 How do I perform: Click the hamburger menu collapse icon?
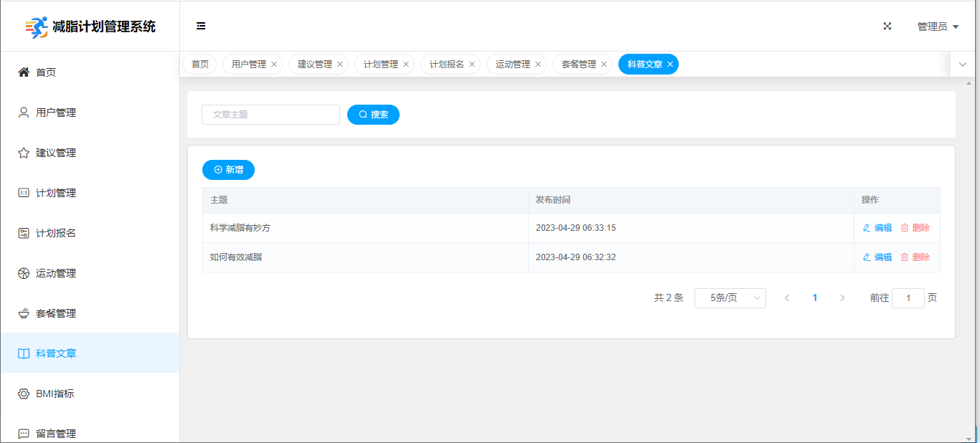tap(201, 26)
